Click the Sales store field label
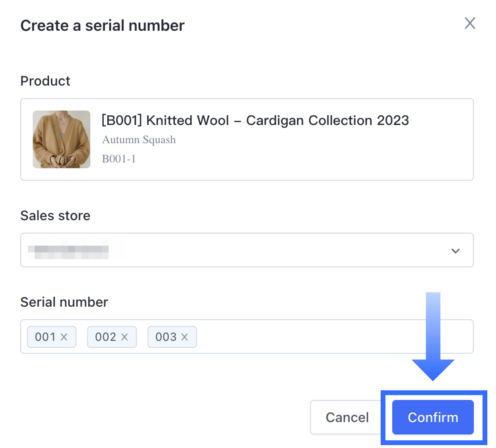This screenshot has height=448, width=496. click(x=55, y=216)
